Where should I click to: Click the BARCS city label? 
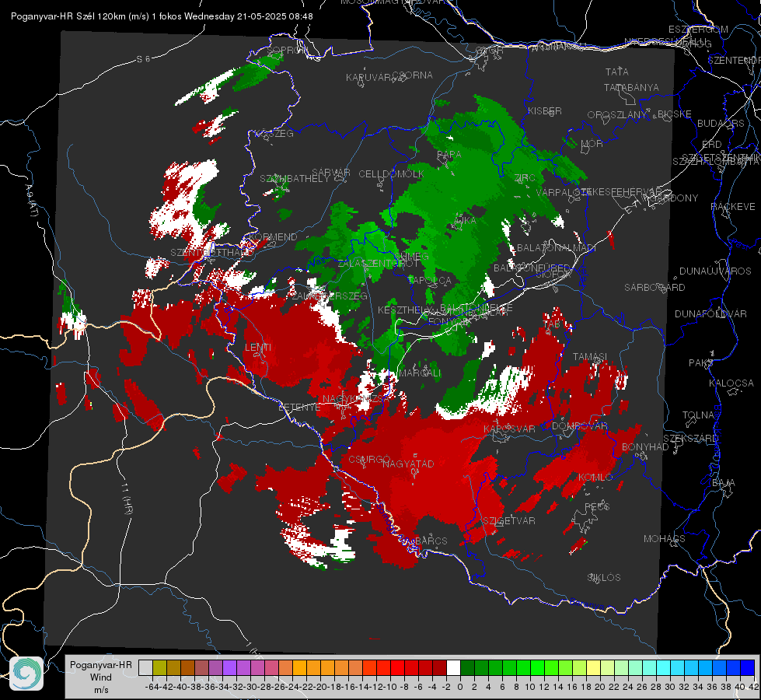pyautogui.click(x=431, y=541)
